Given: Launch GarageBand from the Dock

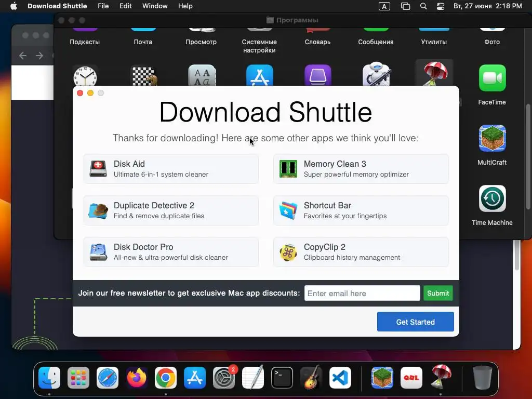Looking at the screenshot, I should pos(311,377).
